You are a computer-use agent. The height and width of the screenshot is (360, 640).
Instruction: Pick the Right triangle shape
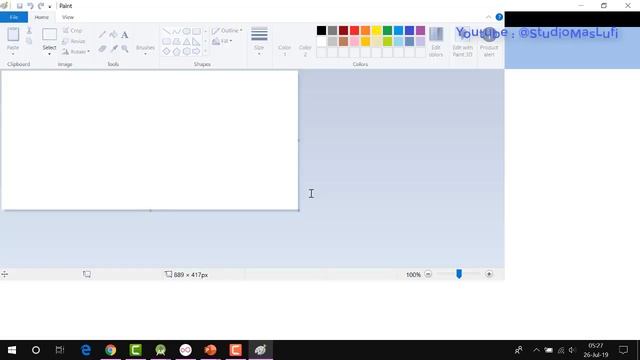(x=196, y=42)
